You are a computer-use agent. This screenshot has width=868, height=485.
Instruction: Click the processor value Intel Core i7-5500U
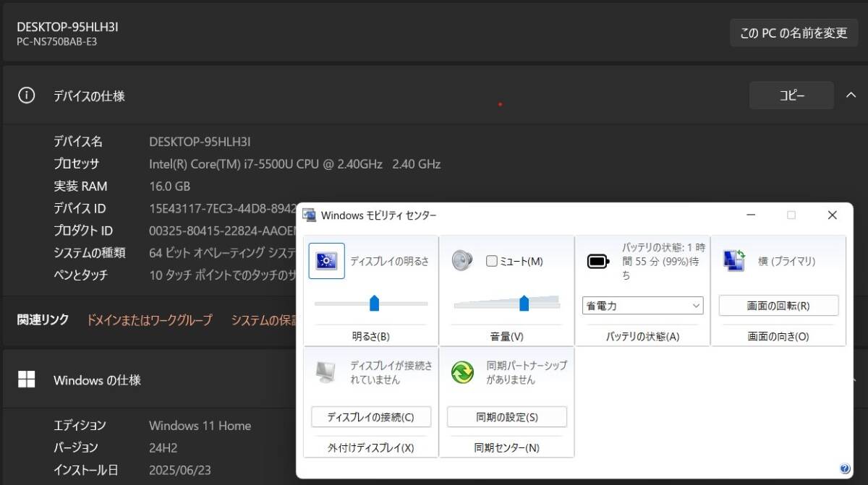(294, 164)
